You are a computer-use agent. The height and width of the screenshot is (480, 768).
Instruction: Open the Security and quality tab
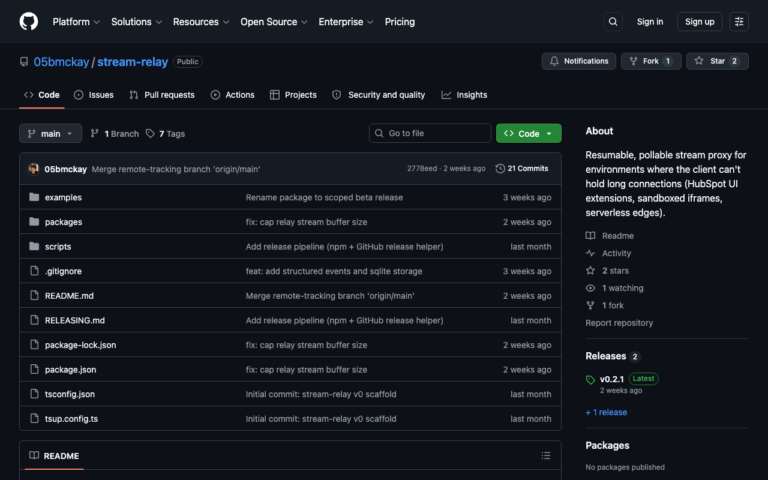click(378, 95)
